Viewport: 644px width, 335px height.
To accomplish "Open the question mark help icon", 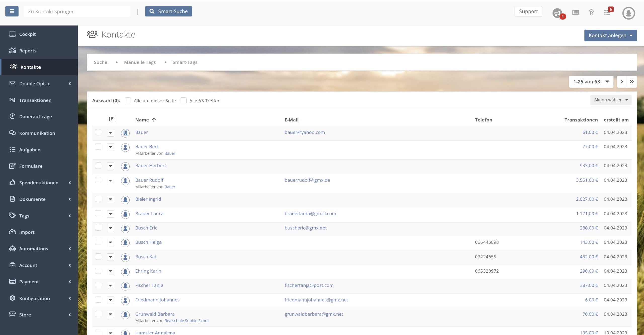I will click(591, 12).
